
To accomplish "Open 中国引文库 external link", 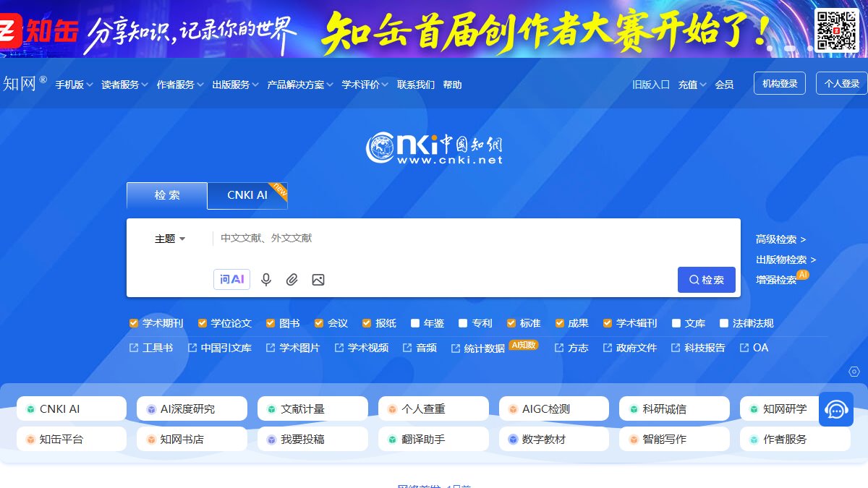I will click(219, 348).
